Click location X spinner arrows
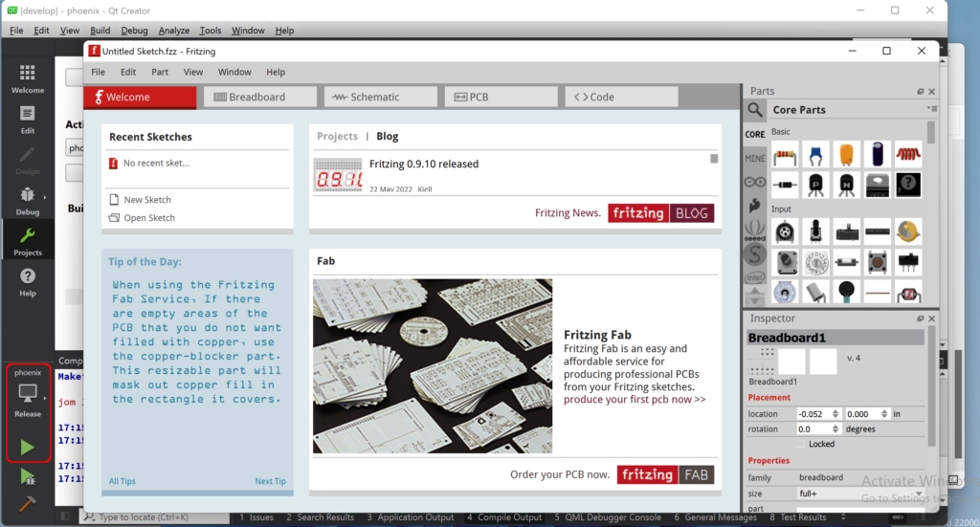The image size is (980, 527). (x=835, y=414)
